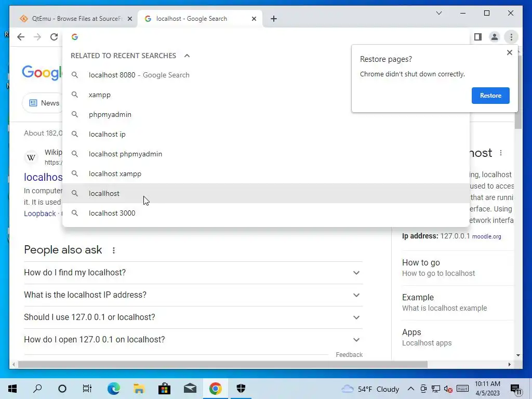Open the Chrome three-dot menu
Screen dimensions: 532x399
click(511, 37)
